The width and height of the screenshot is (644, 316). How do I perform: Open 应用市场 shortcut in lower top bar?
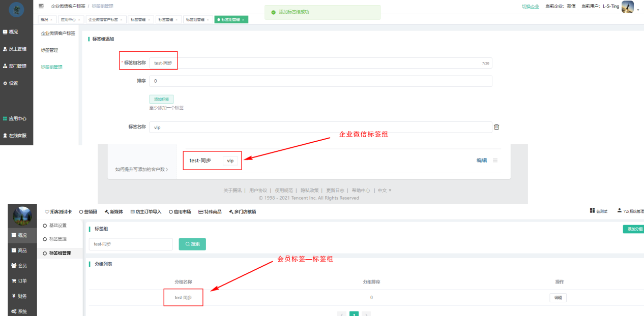[180, 212]
